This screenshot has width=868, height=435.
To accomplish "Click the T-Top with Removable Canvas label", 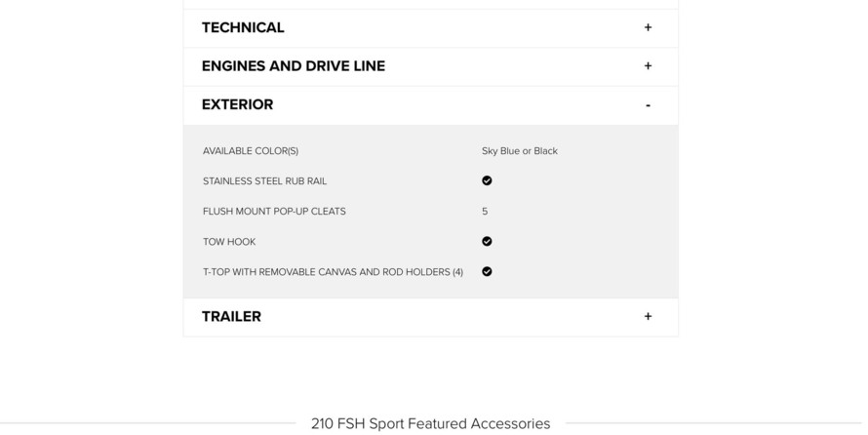I will (333, 272).
